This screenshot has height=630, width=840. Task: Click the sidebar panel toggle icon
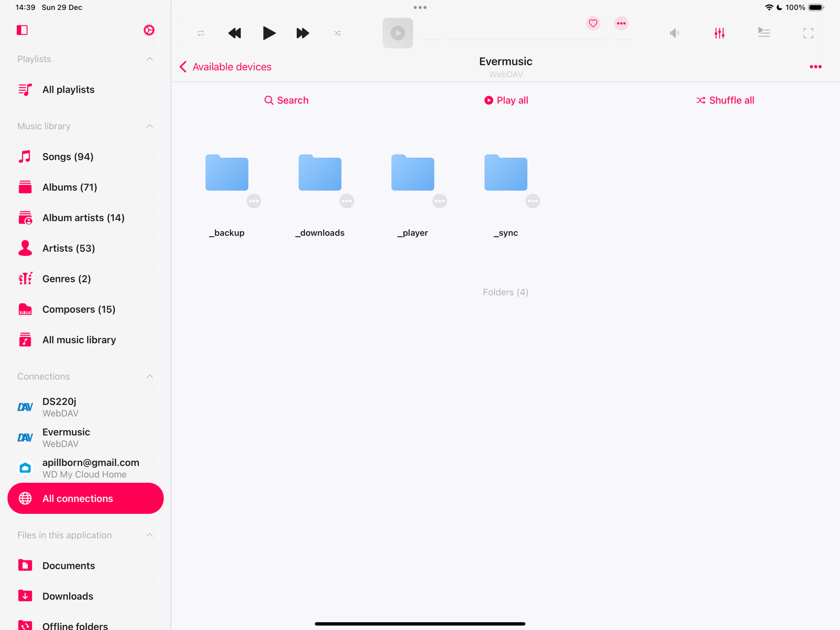(x=22, y=30)
